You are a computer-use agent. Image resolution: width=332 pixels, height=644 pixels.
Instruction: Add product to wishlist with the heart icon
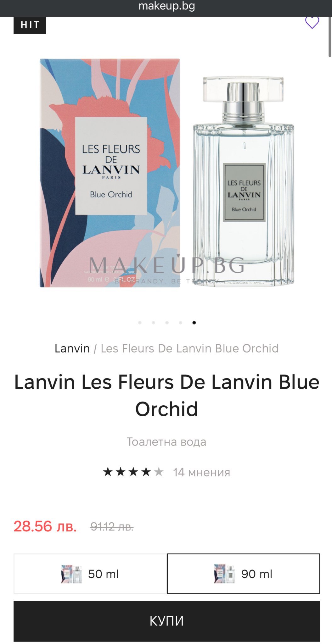point(312,23)
